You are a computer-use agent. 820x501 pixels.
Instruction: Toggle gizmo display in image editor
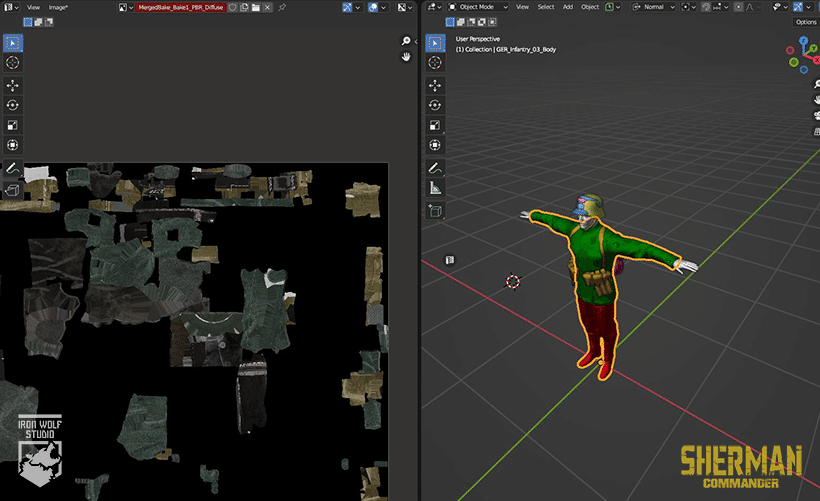[x=347, y=7]
